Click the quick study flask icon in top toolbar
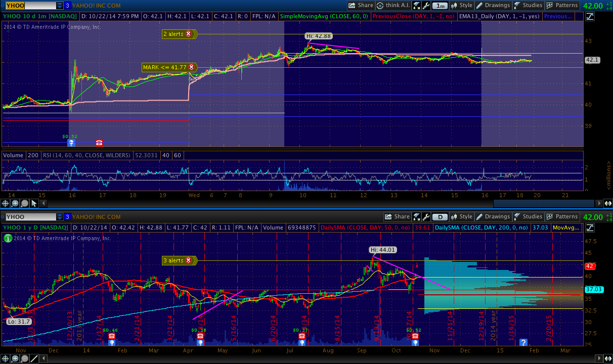 pos(416,6)
